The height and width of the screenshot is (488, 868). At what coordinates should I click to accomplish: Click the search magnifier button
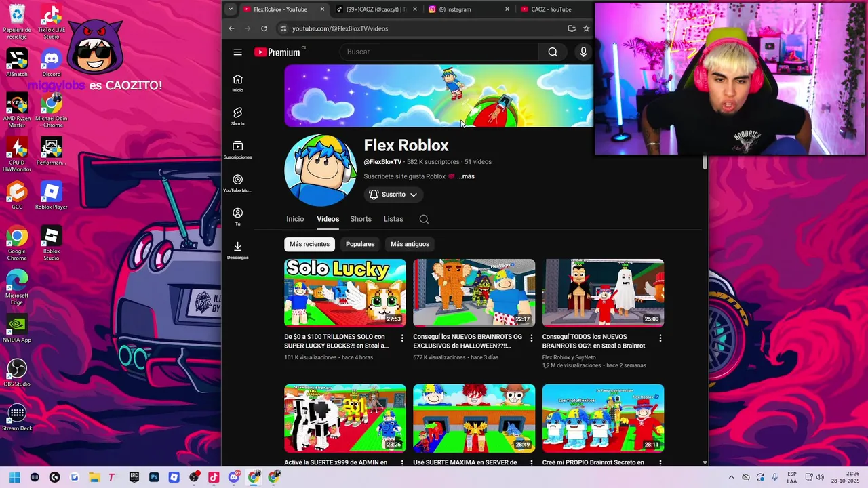click(x=553, y=52)
